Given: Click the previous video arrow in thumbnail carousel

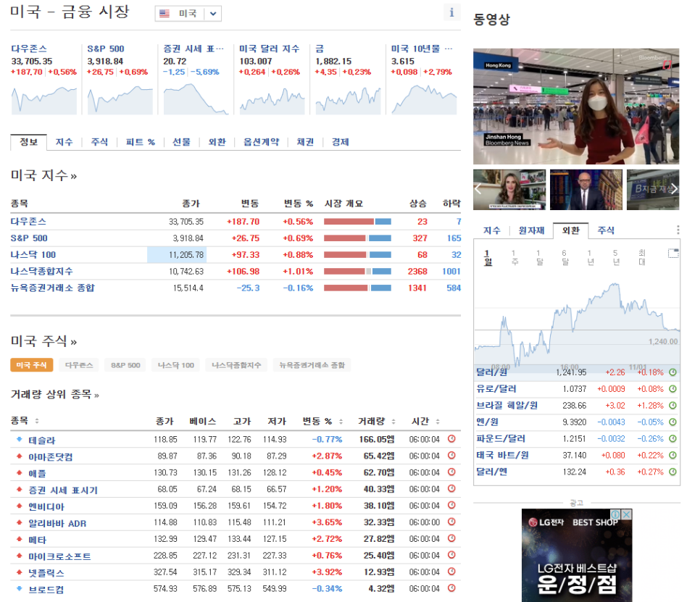Looking at the screenshot, I should coord(478,189).
